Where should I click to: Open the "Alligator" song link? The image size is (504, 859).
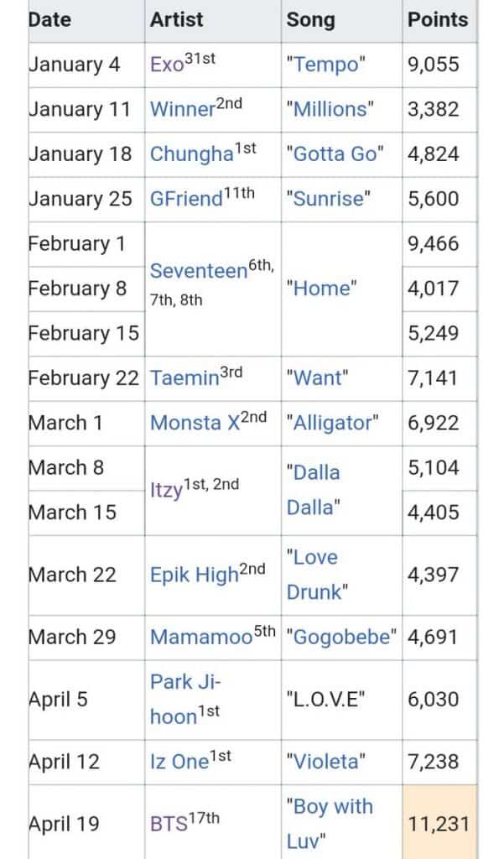click(x=332, y=423)
